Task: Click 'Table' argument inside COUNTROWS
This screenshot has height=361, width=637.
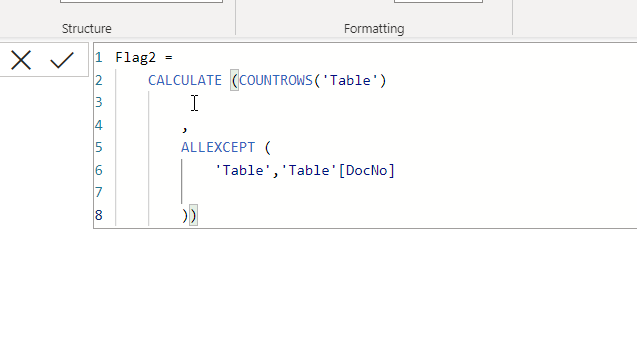Action: [350, 80]
